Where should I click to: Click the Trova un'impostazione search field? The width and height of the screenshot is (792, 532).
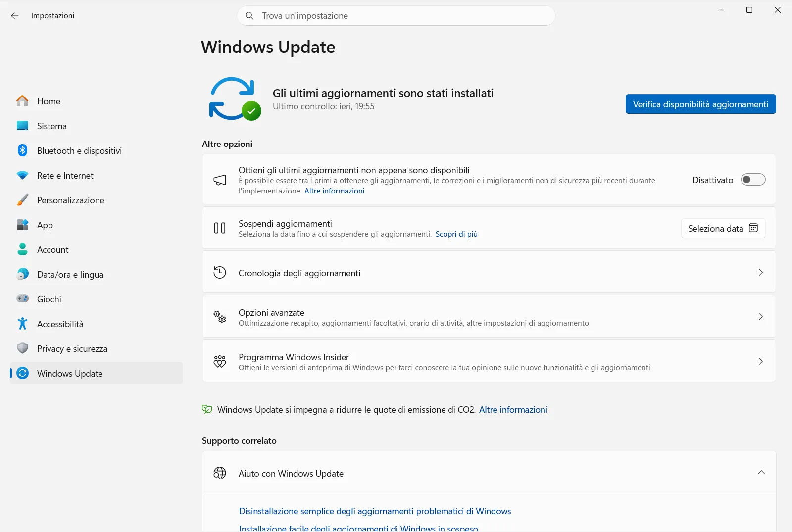396,16
